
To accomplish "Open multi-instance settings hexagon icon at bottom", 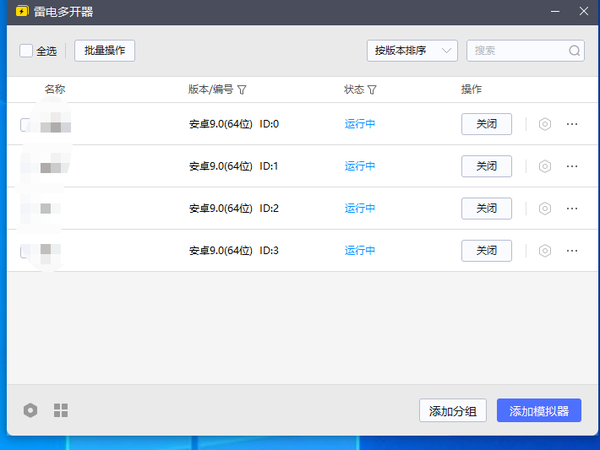I will [30, 410].
